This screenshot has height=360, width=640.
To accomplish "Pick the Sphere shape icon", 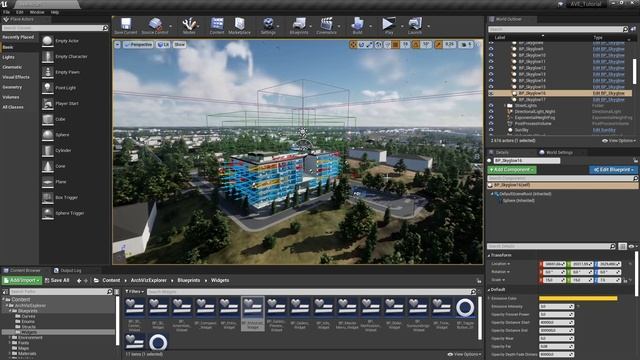I will [x=47, y=135].
